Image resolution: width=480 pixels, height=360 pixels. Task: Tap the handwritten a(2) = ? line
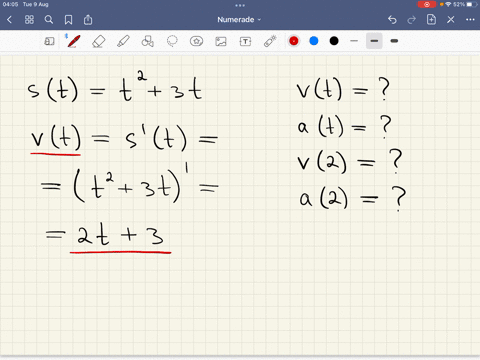coord(353,198)
